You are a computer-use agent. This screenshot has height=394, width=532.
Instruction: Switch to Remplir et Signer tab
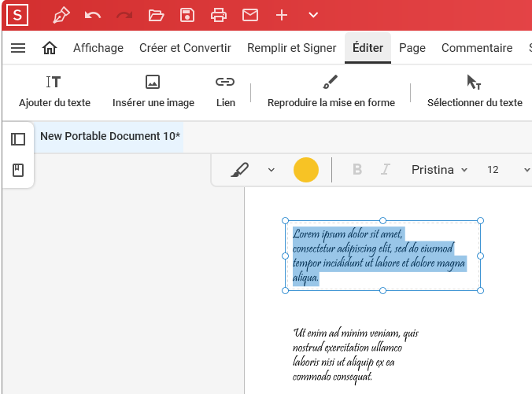coord(292,48)
